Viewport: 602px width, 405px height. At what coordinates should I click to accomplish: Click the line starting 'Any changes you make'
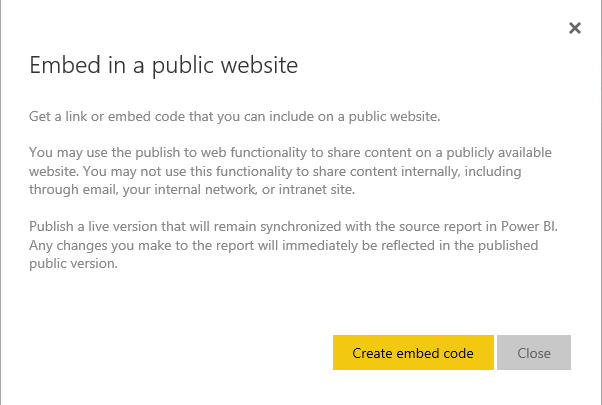point(284,245)
